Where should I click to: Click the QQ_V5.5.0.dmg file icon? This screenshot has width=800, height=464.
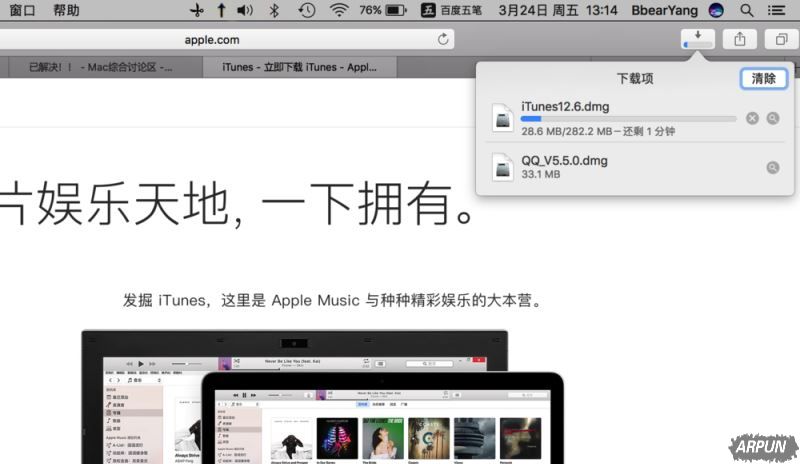[503, 167]
